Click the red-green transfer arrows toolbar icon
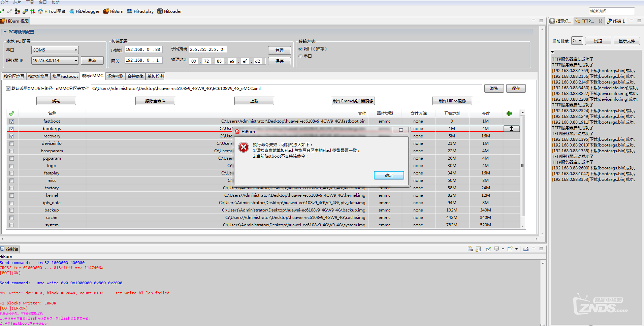The image size is (644, 326). (x=33, y=11)
